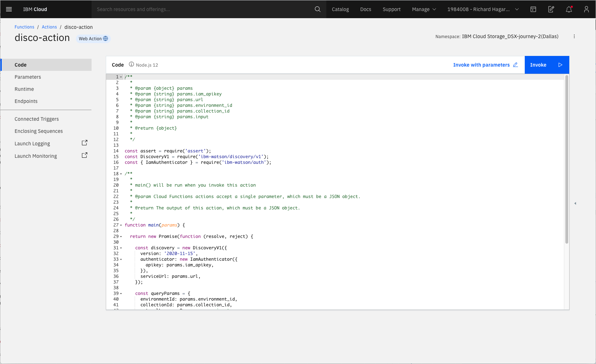
Task: Fold the IamAuthenticator block at line 33
Action: coord(121,259)
